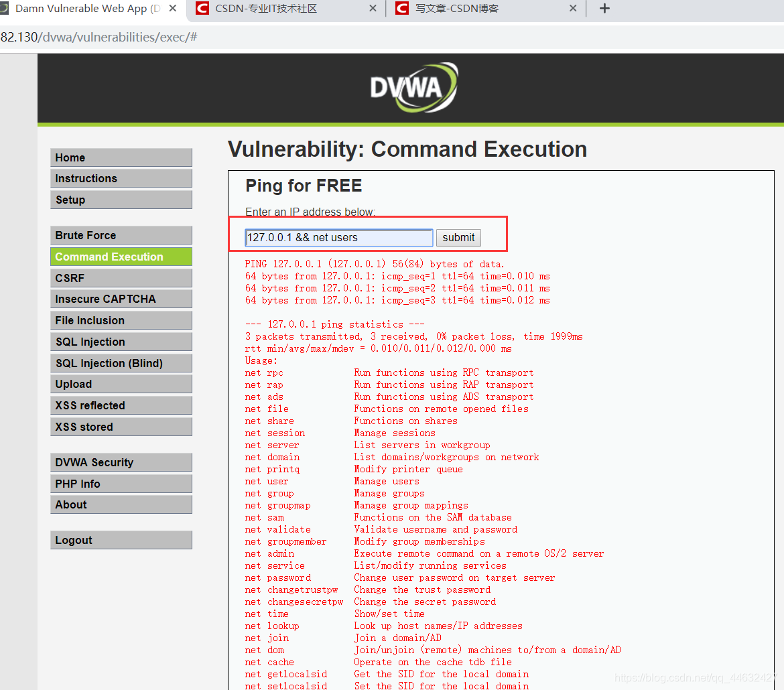This screenshot has height=690, width=784.
Task: Click the 'rtt min/avg/max/mdev' output line
Action: (x=378, y=348)
